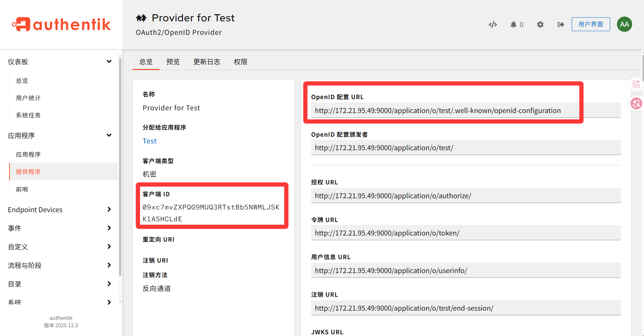Click the authentik logo
Viewport: 644px width, 336px height.
(61, 24)
